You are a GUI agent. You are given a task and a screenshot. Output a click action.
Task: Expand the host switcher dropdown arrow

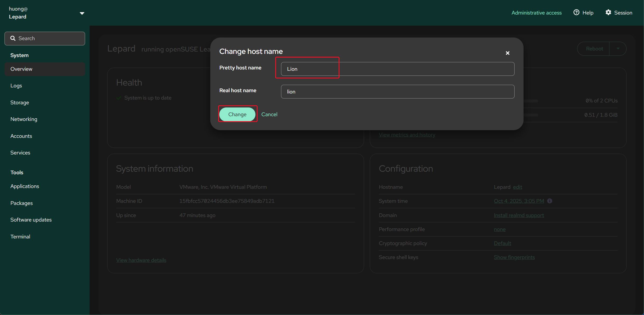point(82,13)
